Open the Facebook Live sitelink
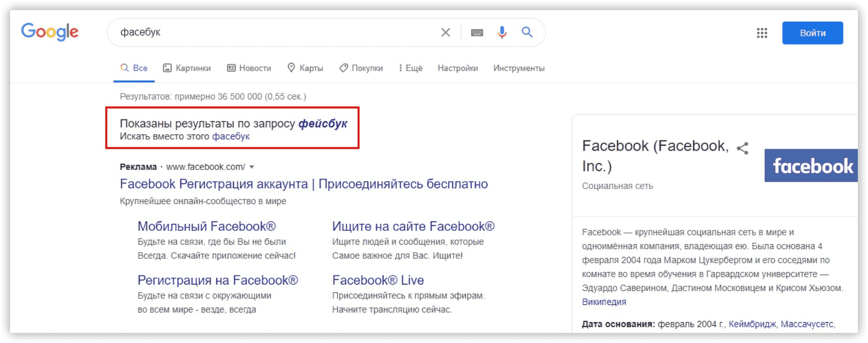 click(x=378, y=280)
